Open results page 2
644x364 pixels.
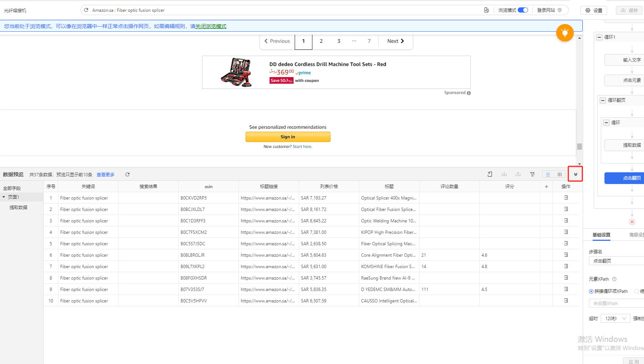coord(321,41)
